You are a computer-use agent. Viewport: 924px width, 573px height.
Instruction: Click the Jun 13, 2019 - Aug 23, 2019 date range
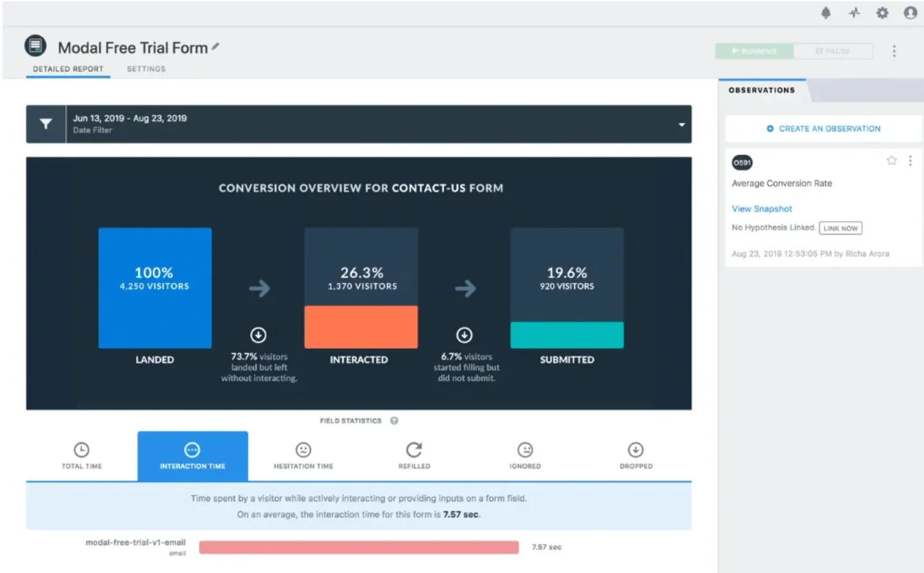(x=129, y=118)
